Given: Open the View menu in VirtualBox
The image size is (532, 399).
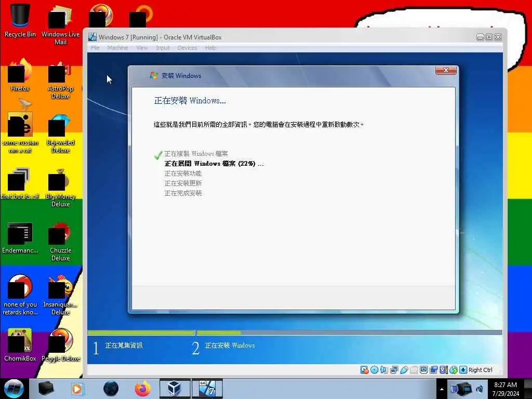Looking at the screenshot, I should click(142, 48).
